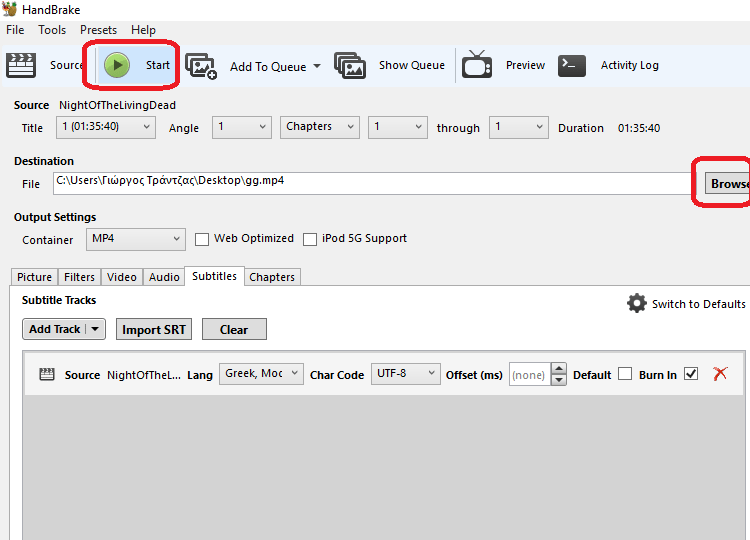Switch to the Audio tab
The height and width of the screenshot is (540, 750).
(x=164, y=277)
